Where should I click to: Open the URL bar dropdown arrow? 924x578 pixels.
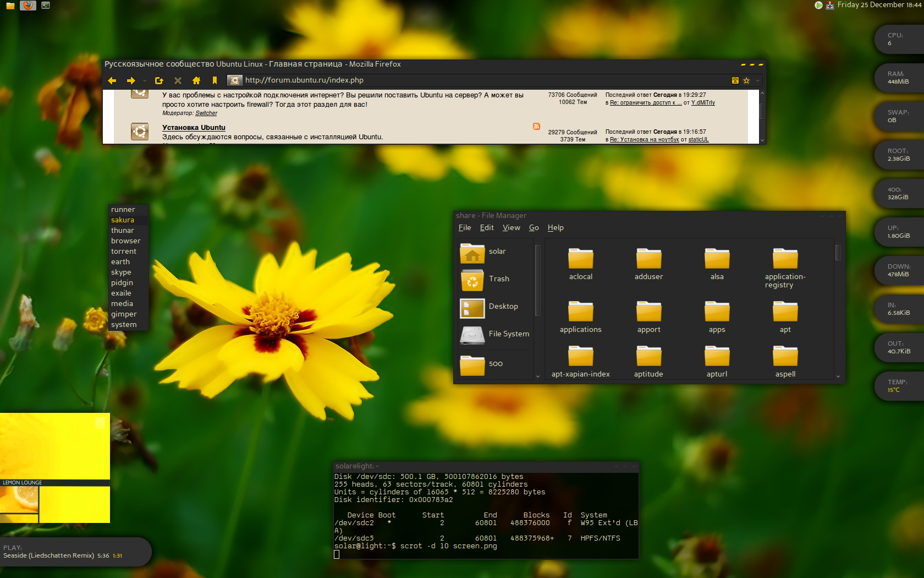(757, 80)
